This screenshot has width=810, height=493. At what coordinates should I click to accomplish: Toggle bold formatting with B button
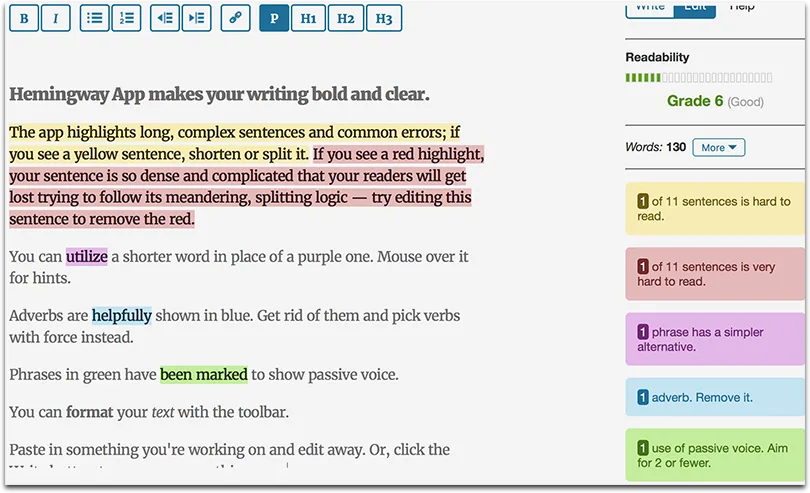tap(24, 18)
